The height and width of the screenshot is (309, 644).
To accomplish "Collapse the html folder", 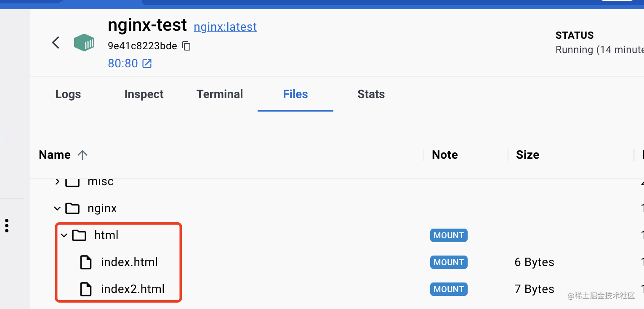I will (x=64, y=235).
